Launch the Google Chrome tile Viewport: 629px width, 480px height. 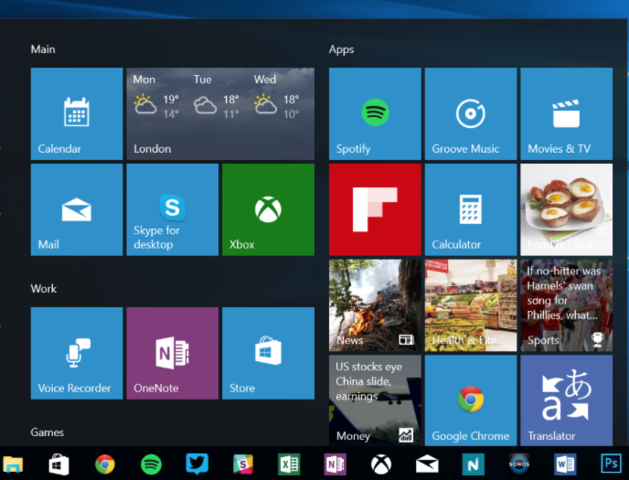471,400
